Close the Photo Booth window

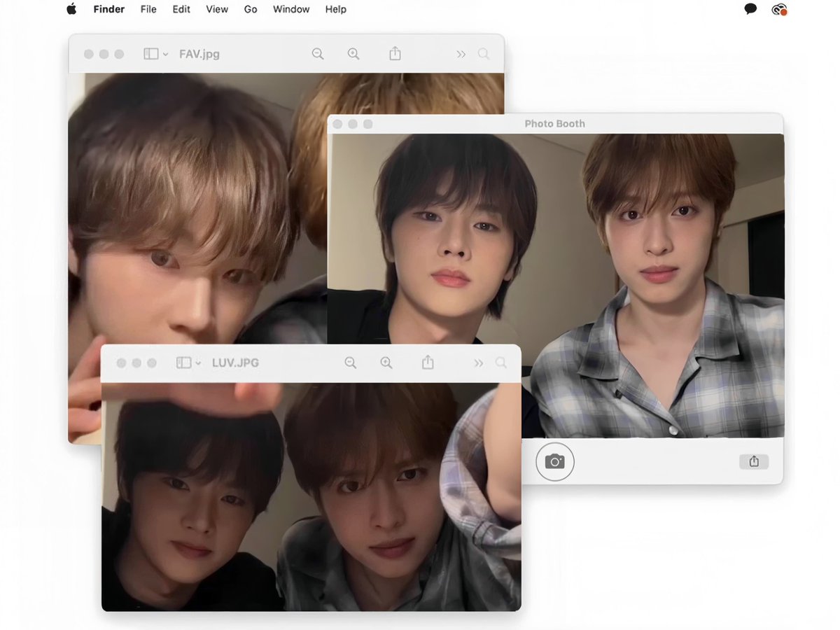pos(337,124)
